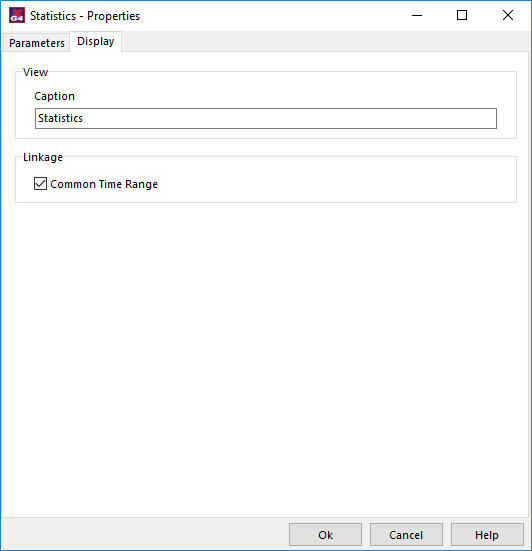Screen dimensions: 532x551
Task: Maximize the Statistics Properties dialog
Action: tap(462, 15)
